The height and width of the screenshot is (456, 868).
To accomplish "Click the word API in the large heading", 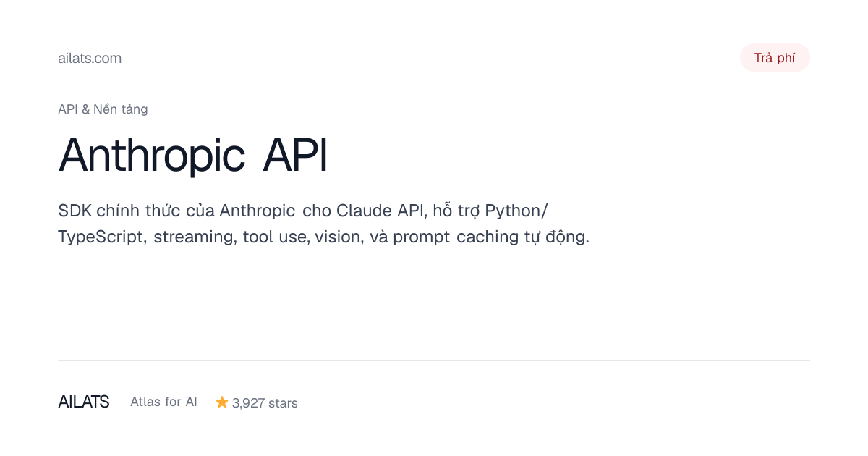I will (296, 155).
